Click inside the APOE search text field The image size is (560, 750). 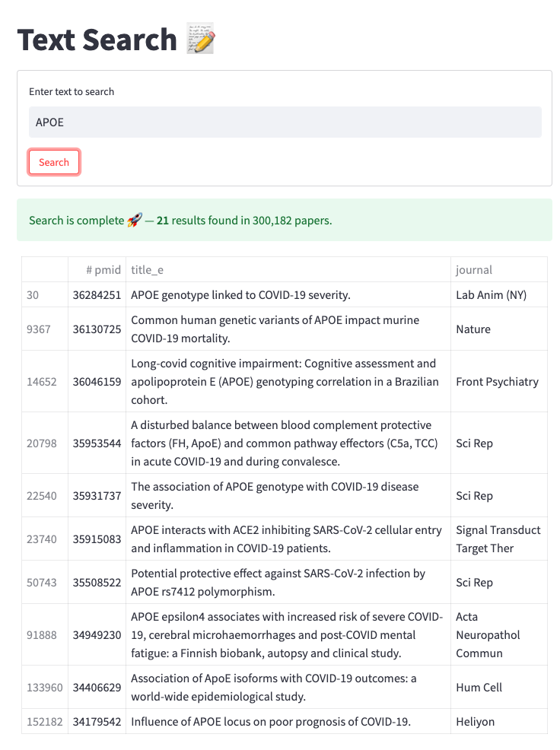[285, 122]
